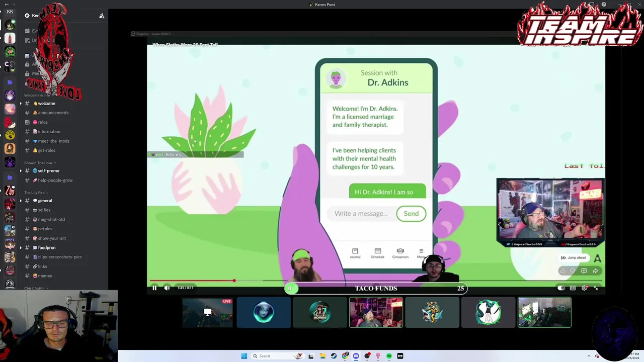Screen dimensions: 644x362
Task: Toggle autoplay switch in video controls
Action: click(x=561, y=288)
